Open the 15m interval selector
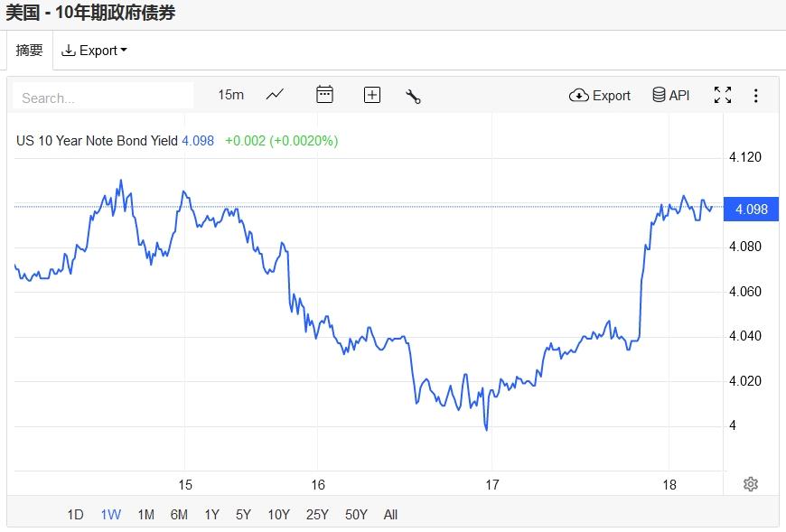Screen dimensions: 786x532 (230, 95)
